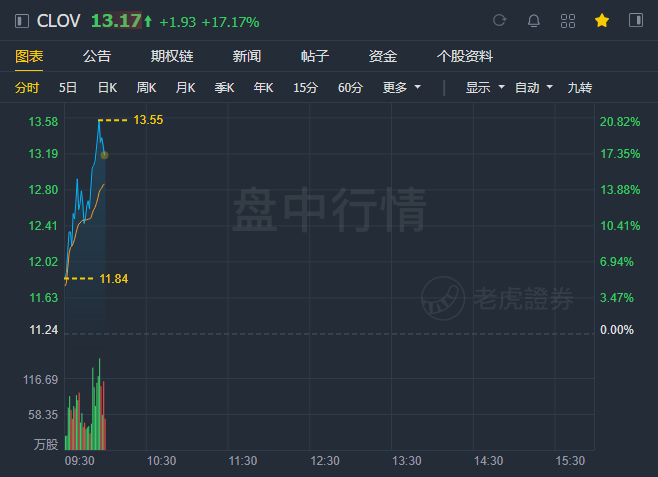Click the 13.55 high price label
This screenshot has height=477, width=658.
[x=148, y=120]
